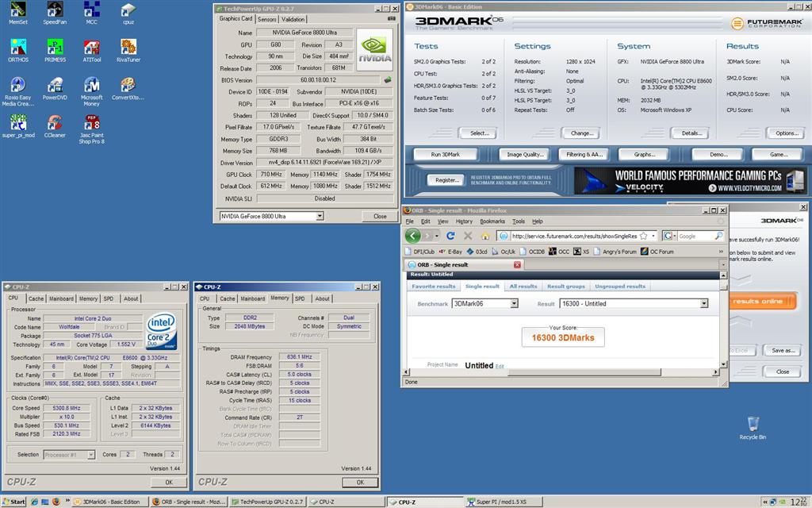The height and width of the screenshot is (508, 812).
Task: Open the CPU-Z Processor #1 selection dropdown
Action: coord(91,455)
